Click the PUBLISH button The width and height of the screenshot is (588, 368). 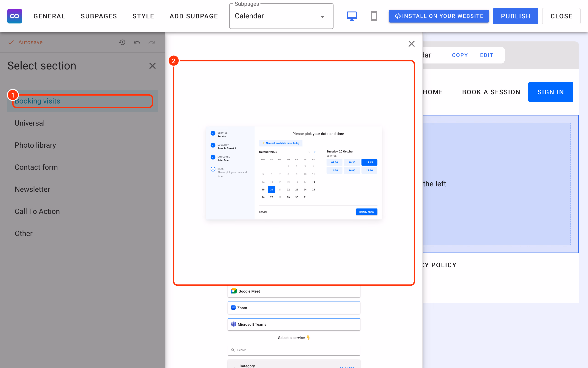click(515, 16)
